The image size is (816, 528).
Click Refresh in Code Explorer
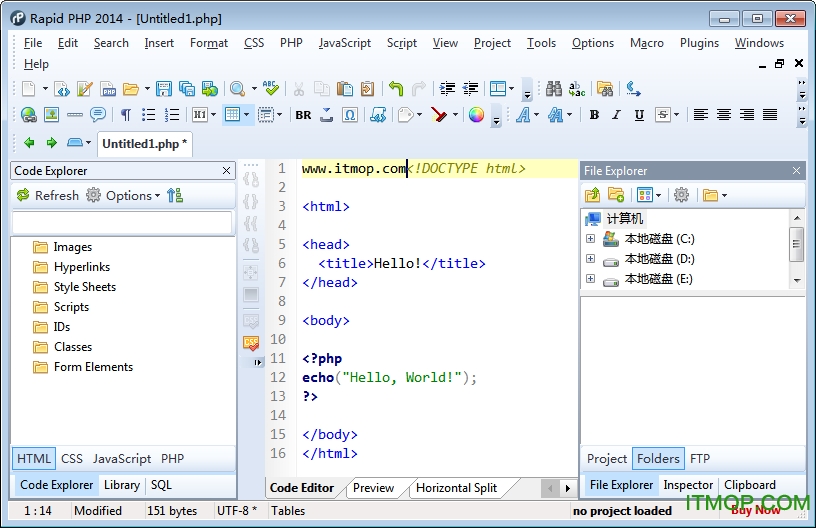(47, 196)
